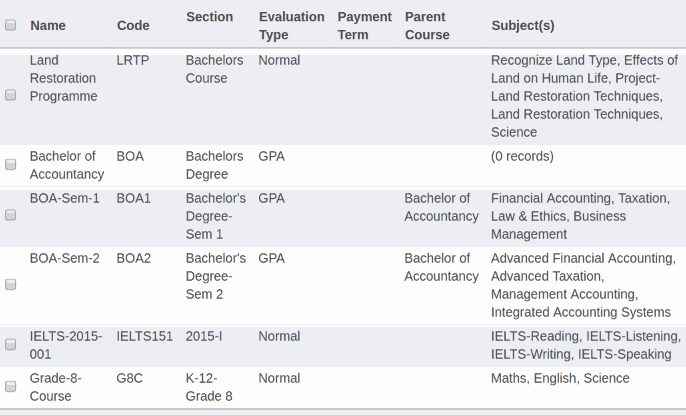Select the Bachelor of Accountancy row checkbox

[x=10, y=164]
